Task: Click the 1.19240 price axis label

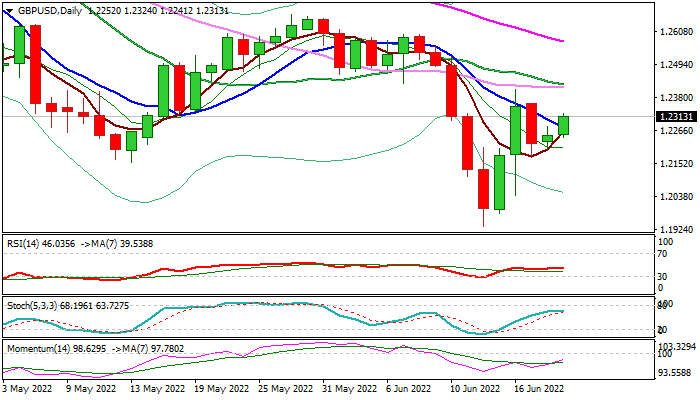Action: [x=677, y=230]
